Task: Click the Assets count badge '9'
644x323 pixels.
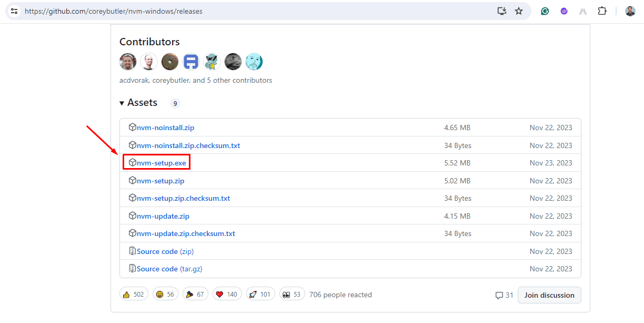Action: (x=175, y=103)
